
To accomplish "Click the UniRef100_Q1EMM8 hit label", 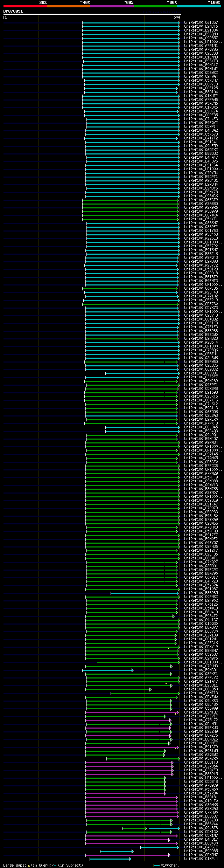I will tap(201, 57).
